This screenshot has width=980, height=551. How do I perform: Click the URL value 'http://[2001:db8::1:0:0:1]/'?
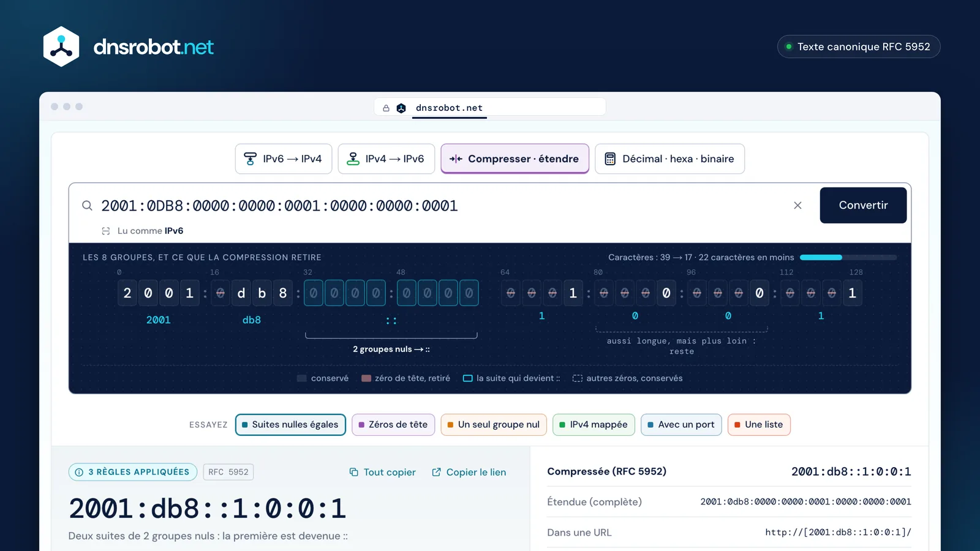pos(838,533)
